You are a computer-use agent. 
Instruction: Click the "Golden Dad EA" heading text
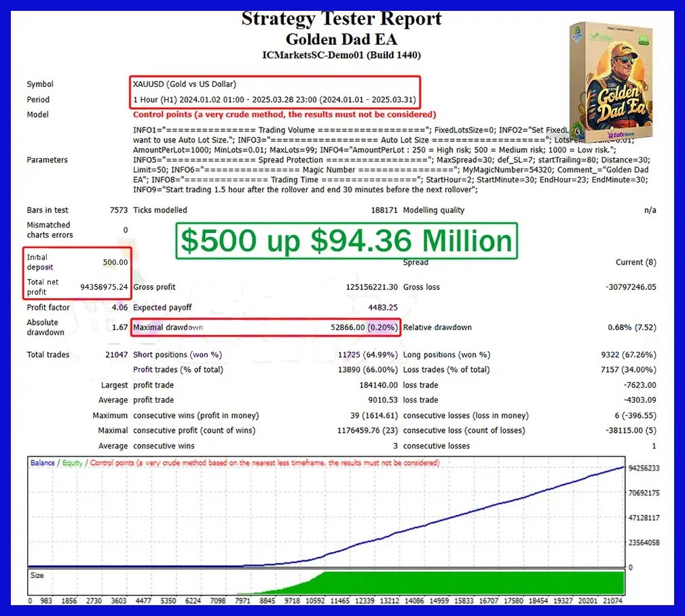pos(341,39)
